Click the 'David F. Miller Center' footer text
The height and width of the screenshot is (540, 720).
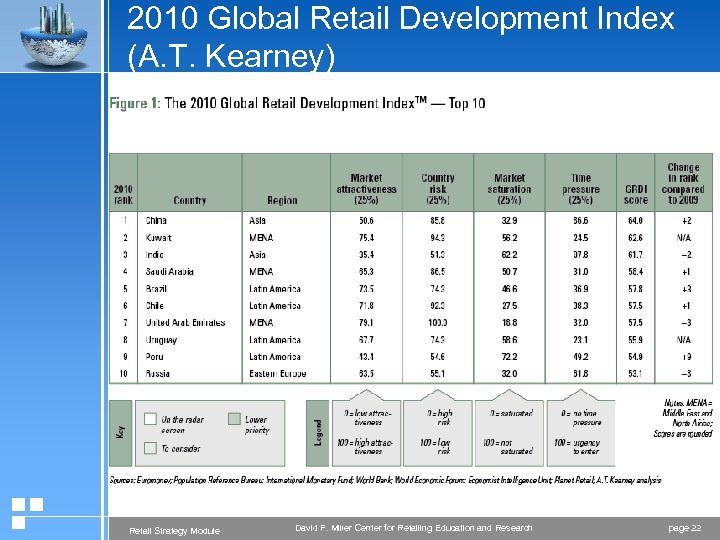(x=414, y=528)
